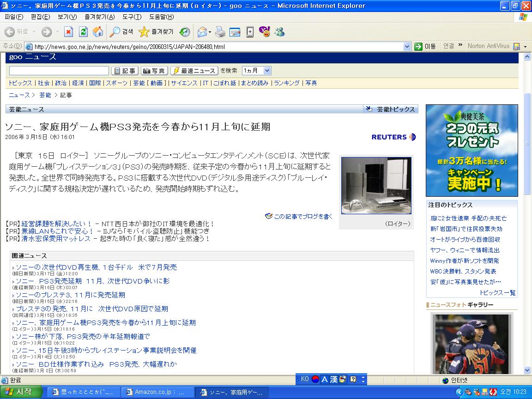Click the 記事 search button
532x399 pixels.
[x=125, y=71]
